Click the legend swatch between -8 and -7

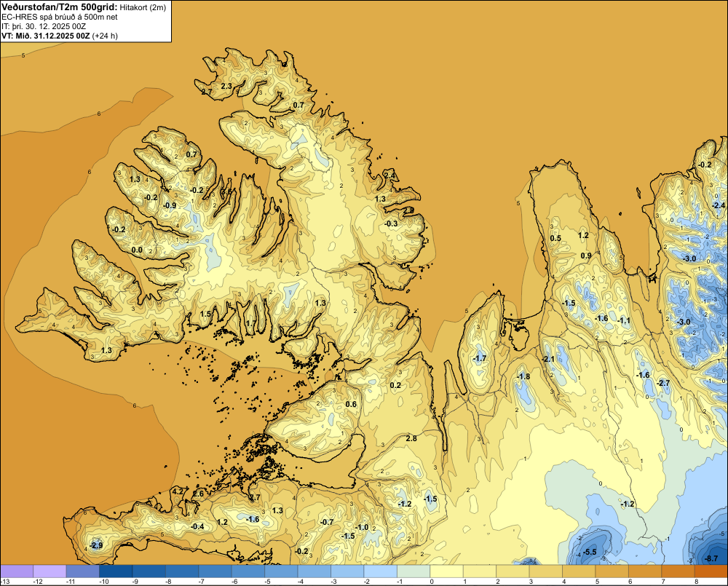[183, 571]
